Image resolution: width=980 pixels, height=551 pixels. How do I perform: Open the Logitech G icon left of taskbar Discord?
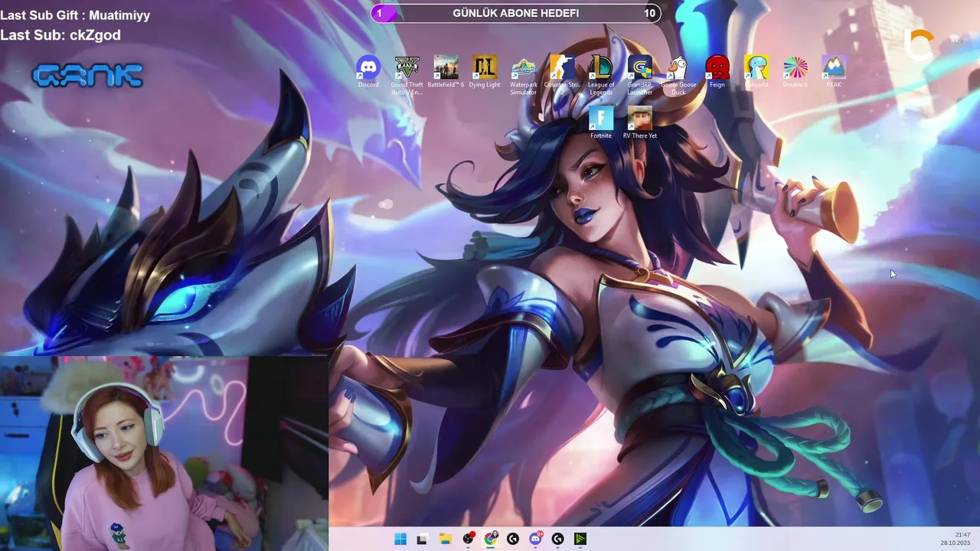pyautogui.click(x=513, y=539)
